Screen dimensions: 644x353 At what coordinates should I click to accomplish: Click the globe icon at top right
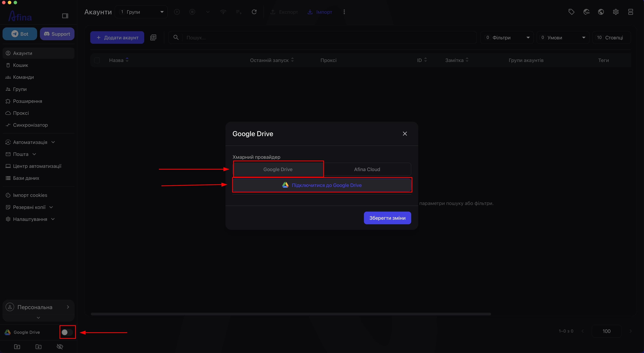(x=601, y=12)
